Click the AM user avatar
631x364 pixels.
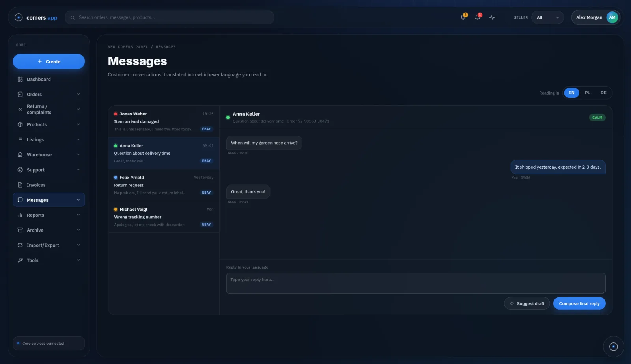[612, 17]
